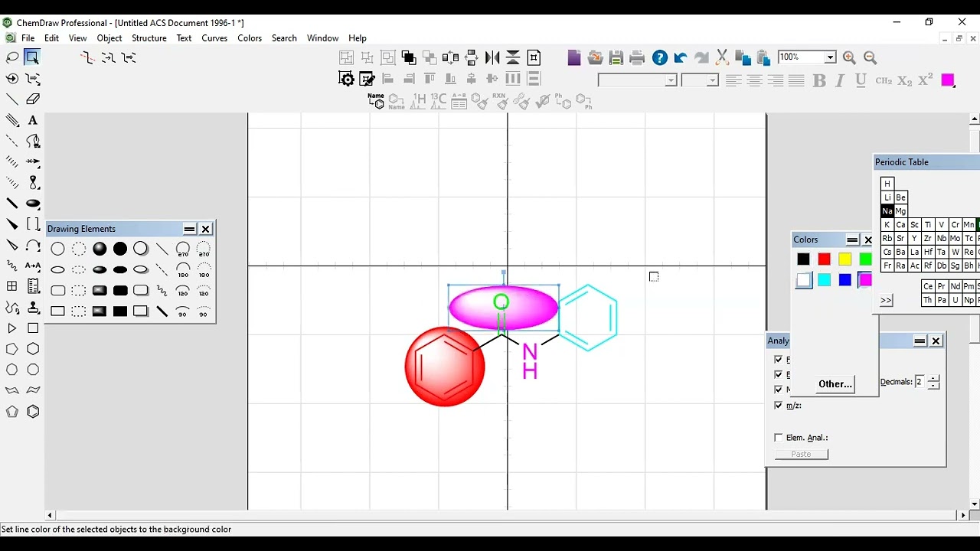Predict 1H NMR shifts
Viewport: 980px width, 551px height.
pos(418,101)
